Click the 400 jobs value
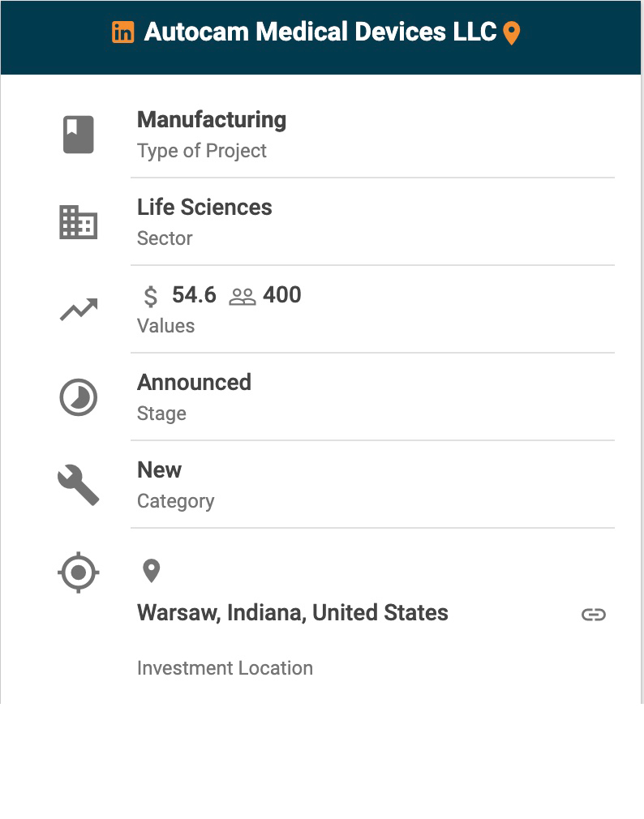 282,295
